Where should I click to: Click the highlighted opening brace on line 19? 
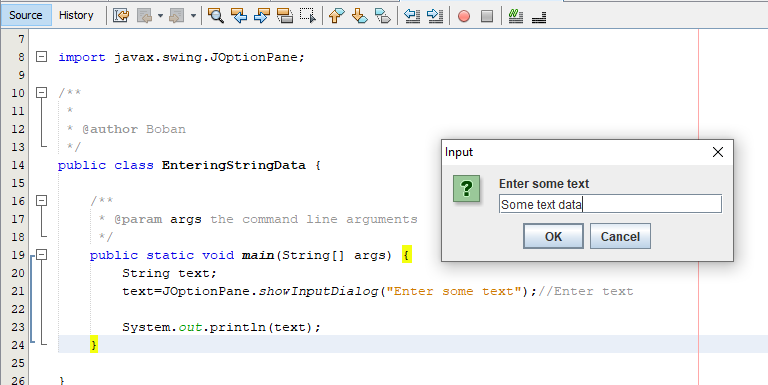tap(407, 255)
